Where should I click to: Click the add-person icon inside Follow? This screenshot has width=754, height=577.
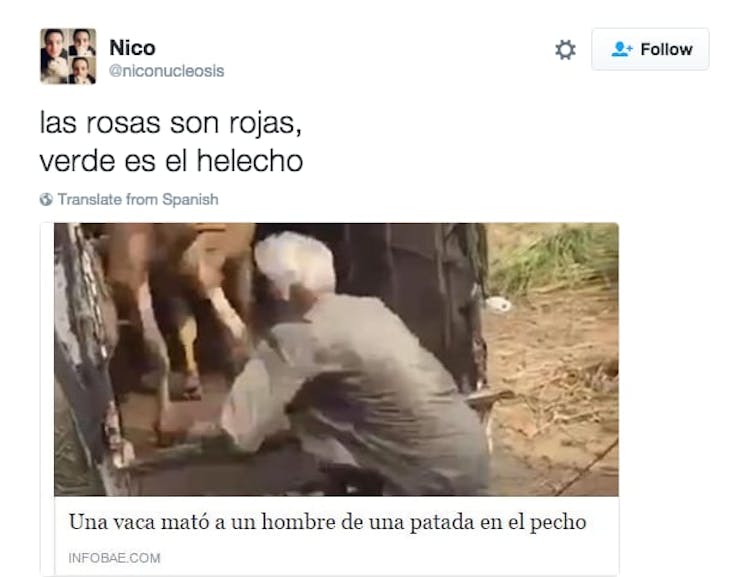tap(622, 49)
